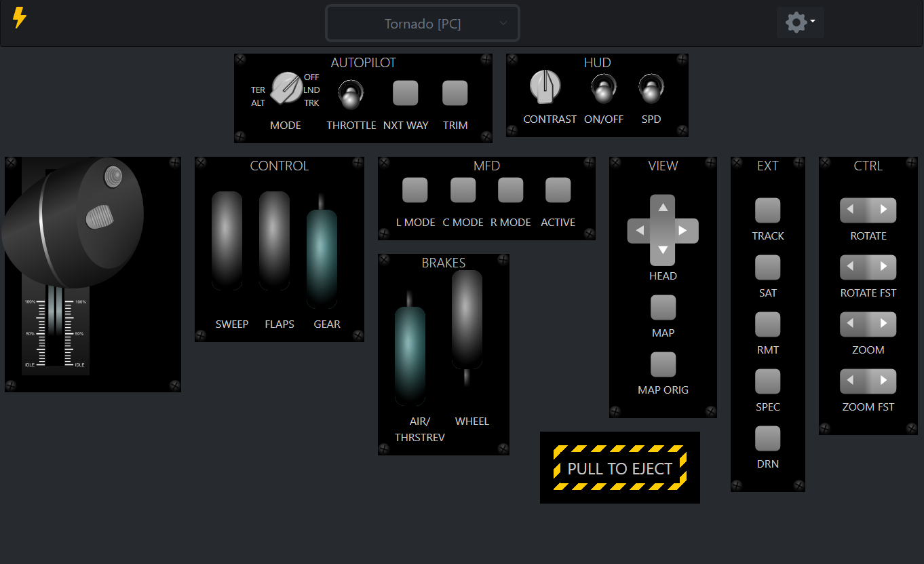Push the EXT SPEC camera button
The width and height of the screenshot is (924, 564).
(x=768, y=381)
